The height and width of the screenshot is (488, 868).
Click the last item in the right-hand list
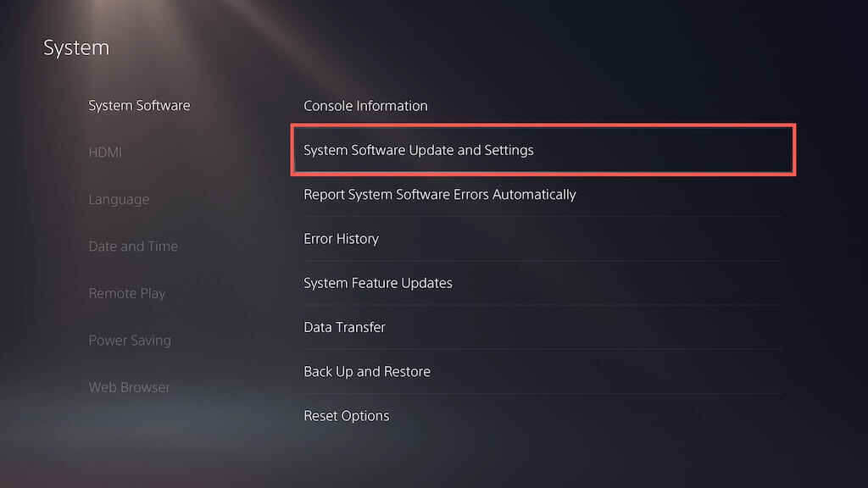[x=346, y=416]
